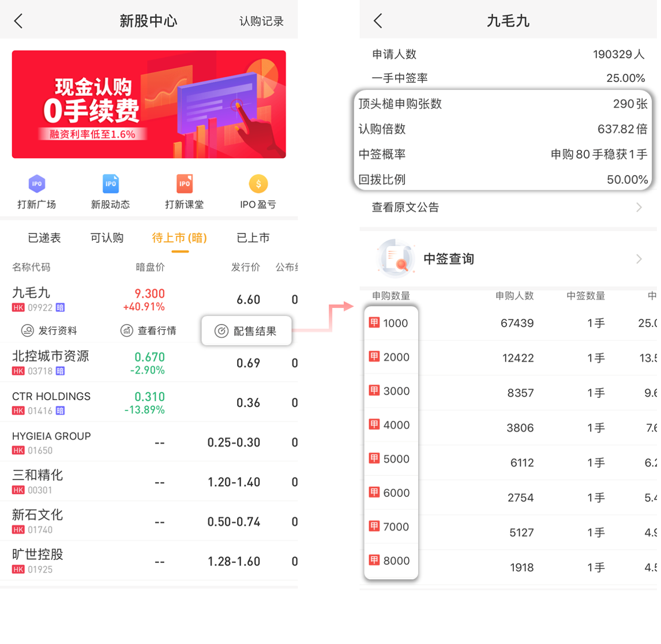Viewport: 661px width, 644px height.
Task: Go back from the 新股中心 screen
Action: (18, 21)
